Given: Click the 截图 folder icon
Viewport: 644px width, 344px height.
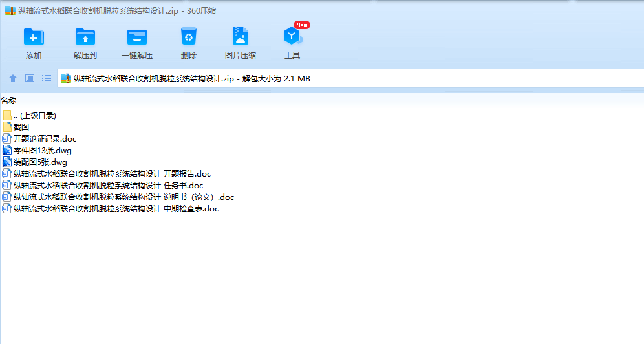Looking at the screenshot, I should click(7, 127).
